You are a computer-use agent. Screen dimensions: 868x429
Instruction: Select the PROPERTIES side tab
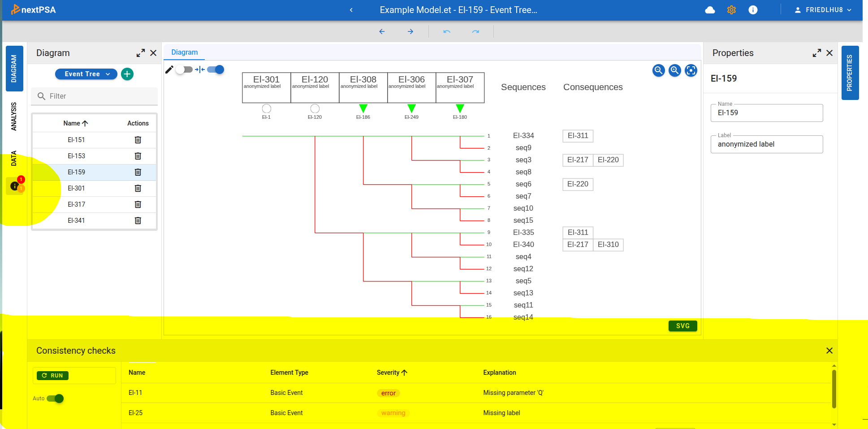click(850, 73)
